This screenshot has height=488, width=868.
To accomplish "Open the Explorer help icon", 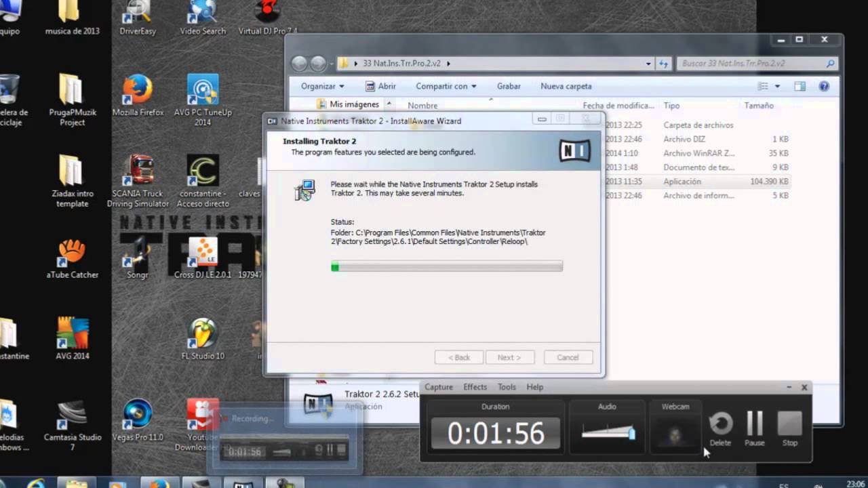I will (x=824, y=86).
